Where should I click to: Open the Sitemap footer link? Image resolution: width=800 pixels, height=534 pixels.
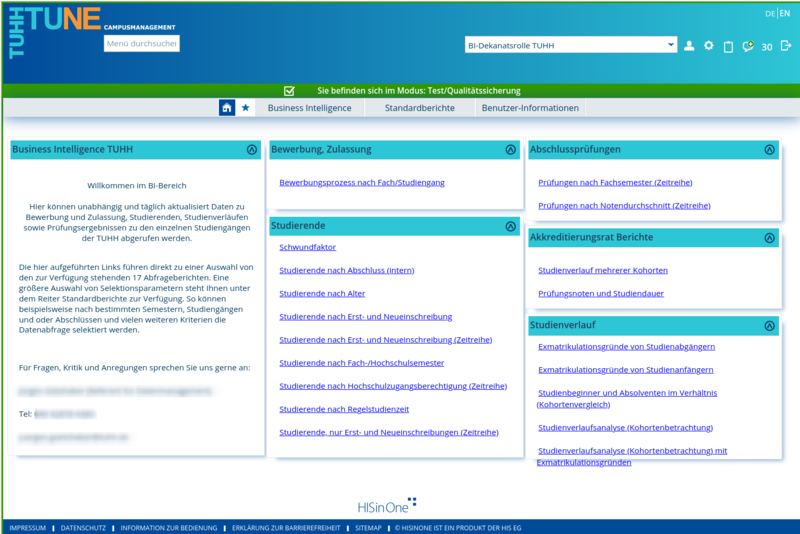click(368, 528)
